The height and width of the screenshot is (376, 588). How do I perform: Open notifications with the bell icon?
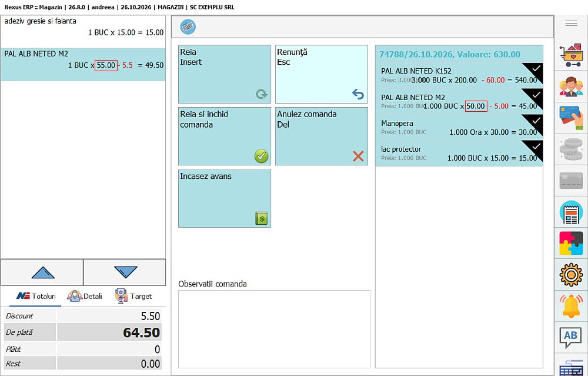pos(571,306)
